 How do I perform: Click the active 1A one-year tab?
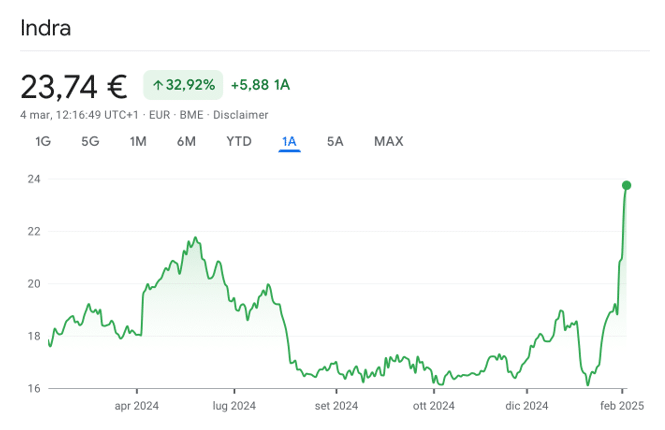[x=289, y=141]
